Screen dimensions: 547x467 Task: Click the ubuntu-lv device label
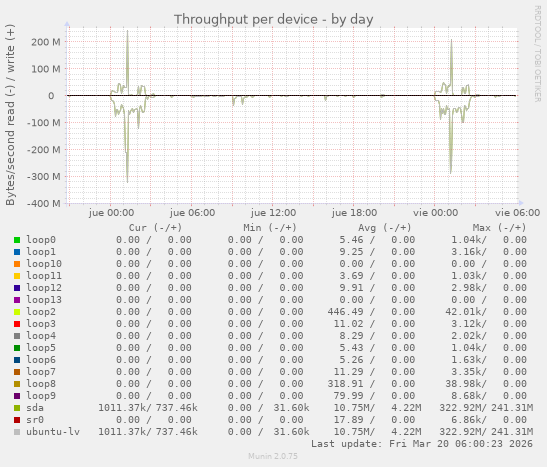pyautogui.click(x=53, y=431)
